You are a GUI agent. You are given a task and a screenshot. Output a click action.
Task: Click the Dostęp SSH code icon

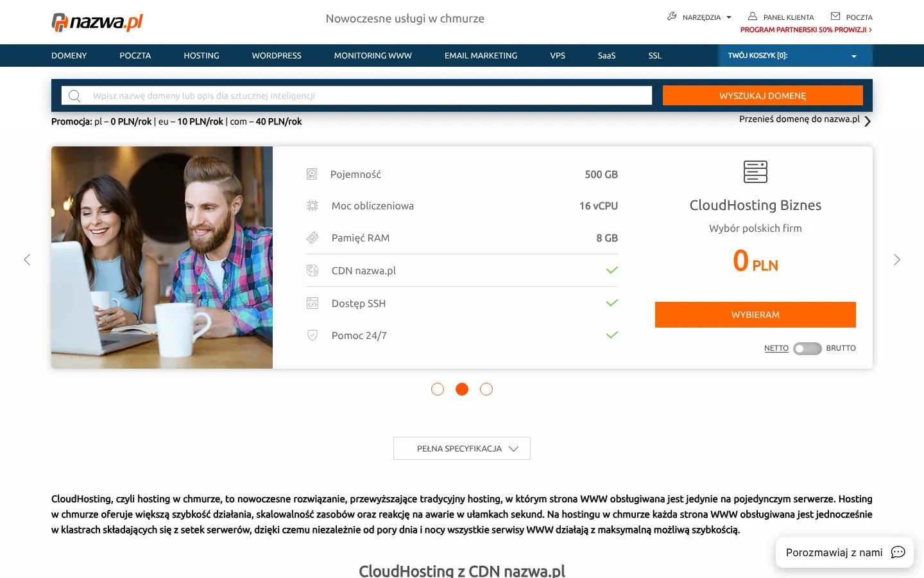[312, 303]
